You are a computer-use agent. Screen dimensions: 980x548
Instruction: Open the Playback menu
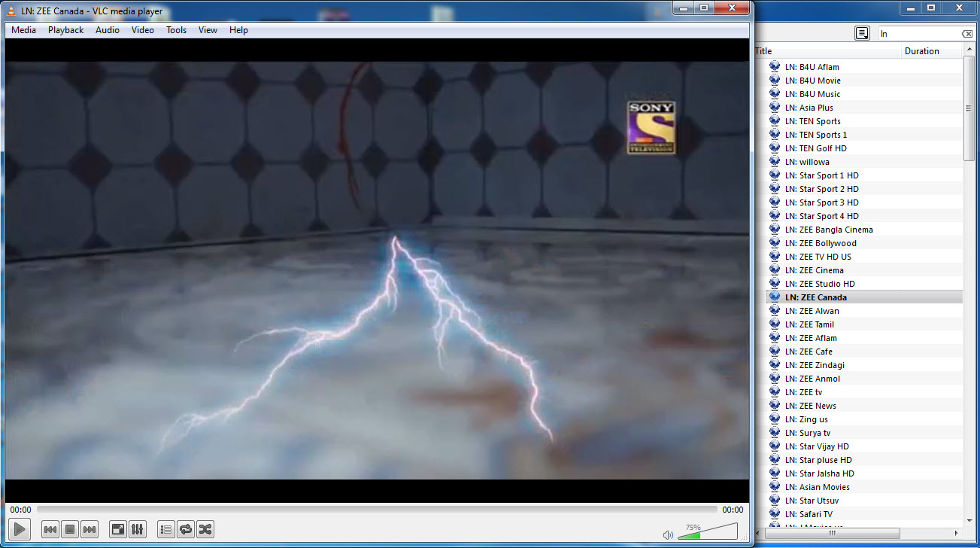(x=66, y=30)
